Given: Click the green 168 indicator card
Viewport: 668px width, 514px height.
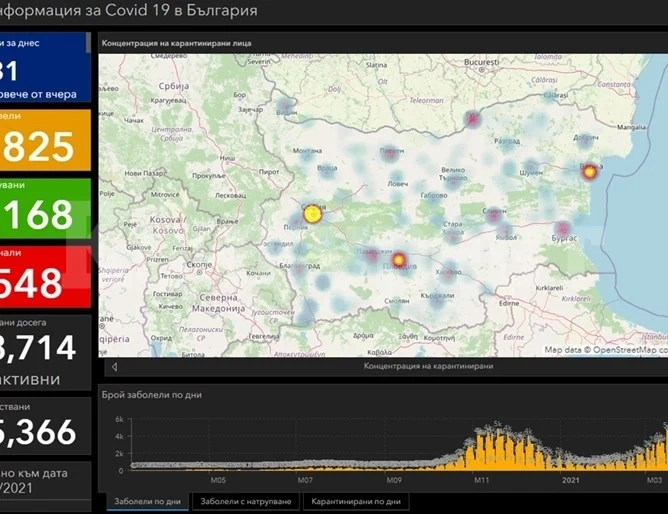Looking at the screenshot, I should click(45, 209).
